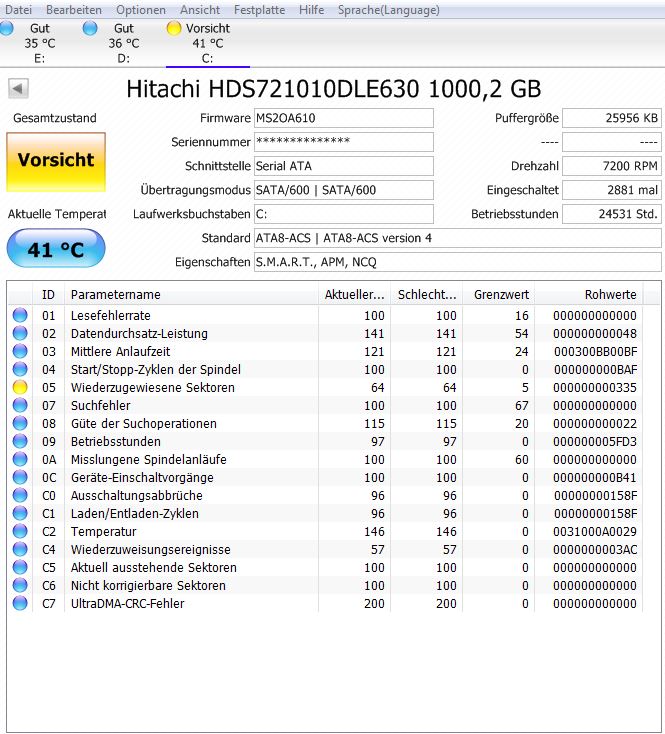Click status icon for Start/Stopp-Zyklen der Spindel
The image size is (665, 734).
[x=20, y=369]
